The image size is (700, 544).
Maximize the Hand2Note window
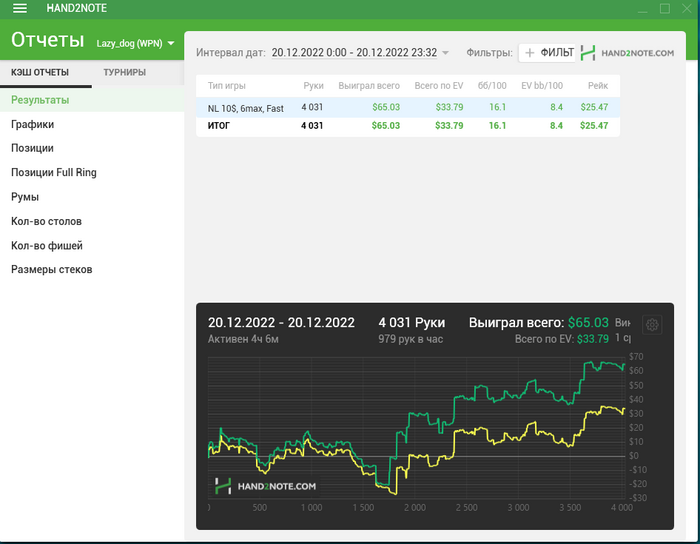click(x=665, y=8)
